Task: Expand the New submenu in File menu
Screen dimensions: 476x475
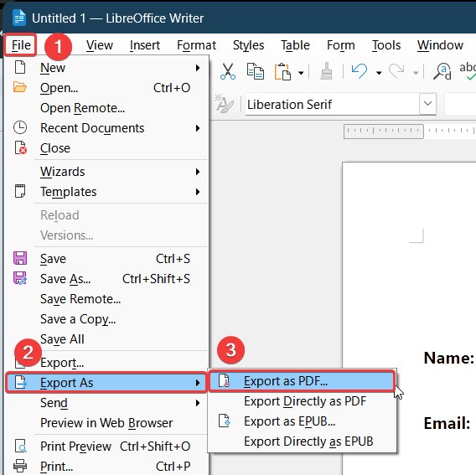Action: [x=106, y=68]
